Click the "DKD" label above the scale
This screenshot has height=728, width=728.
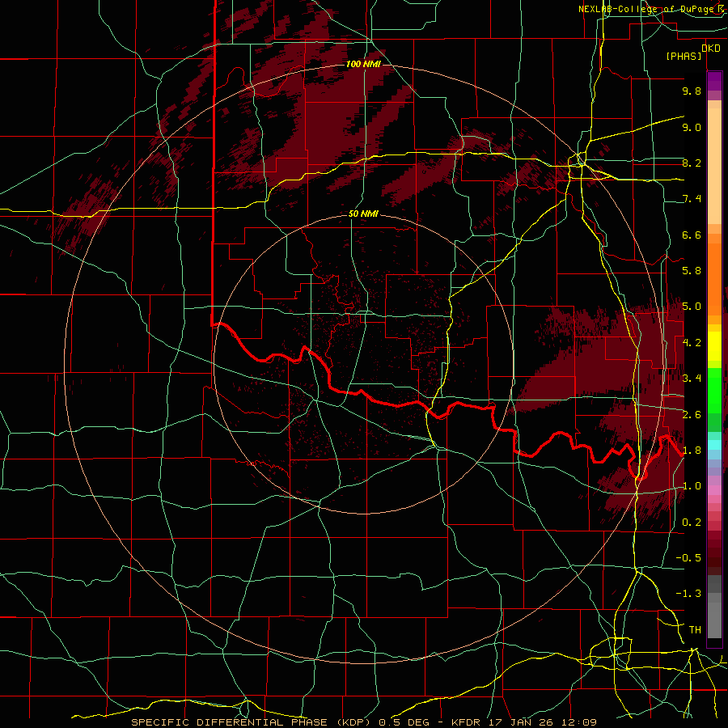click(x=710, y=49)
